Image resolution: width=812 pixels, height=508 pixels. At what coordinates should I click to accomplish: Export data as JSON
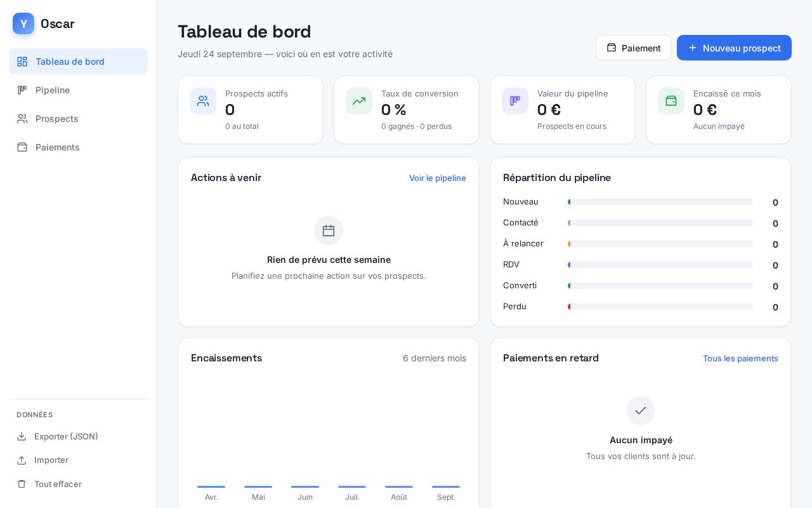point(78,436)
